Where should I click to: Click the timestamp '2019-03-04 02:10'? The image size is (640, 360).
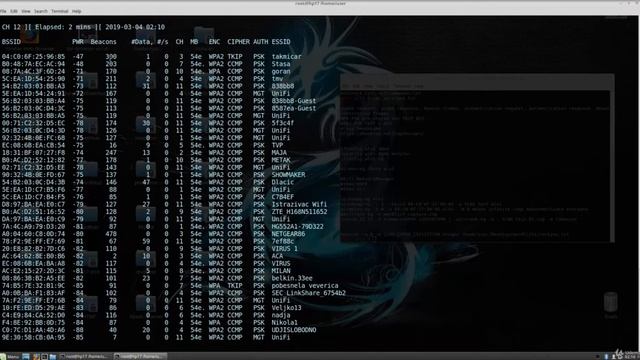click(x=135, y=27)
